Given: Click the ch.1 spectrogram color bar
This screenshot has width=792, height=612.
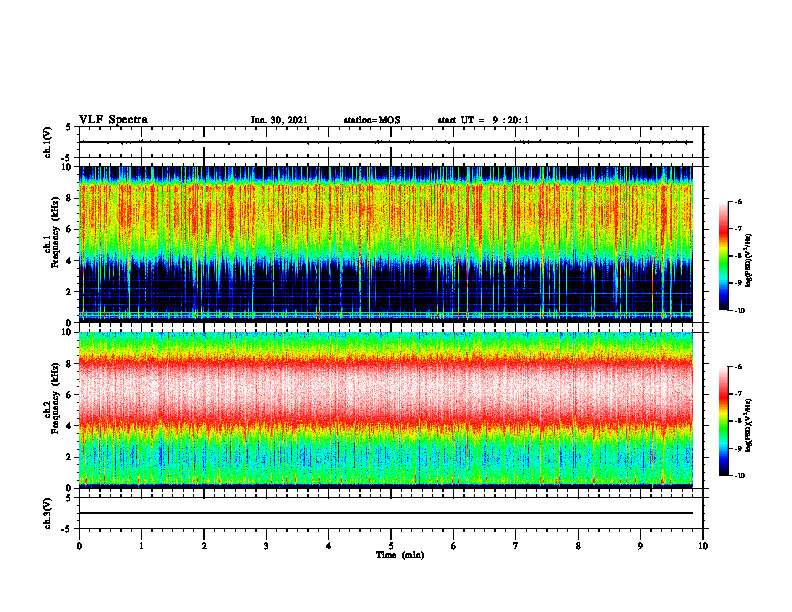Looking at the screenshot, I should pos(724,256).
